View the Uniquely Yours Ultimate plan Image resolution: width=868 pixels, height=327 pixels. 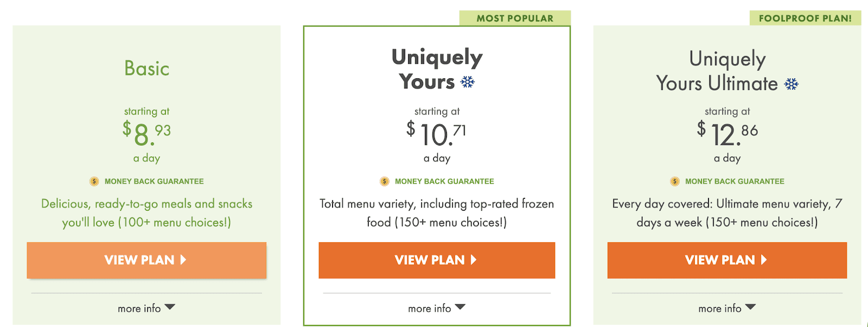(727, 260)
